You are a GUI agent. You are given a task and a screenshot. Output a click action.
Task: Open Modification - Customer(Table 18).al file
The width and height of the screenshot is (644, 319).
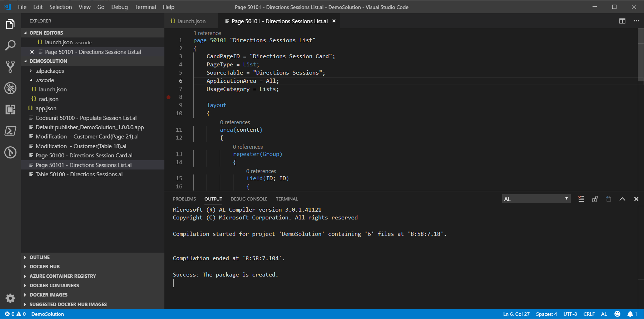pyautogui.click(x=93, y=146)
